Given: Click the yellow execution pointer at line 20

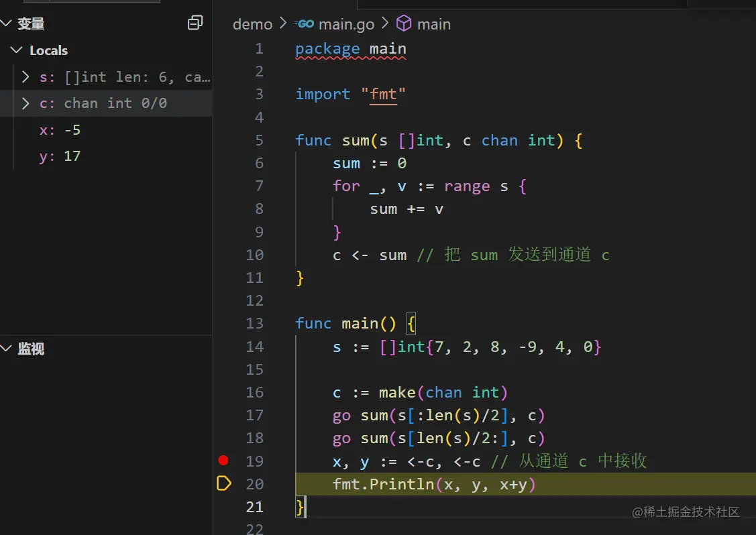Looking at the screenshot, I should [224, 483].
